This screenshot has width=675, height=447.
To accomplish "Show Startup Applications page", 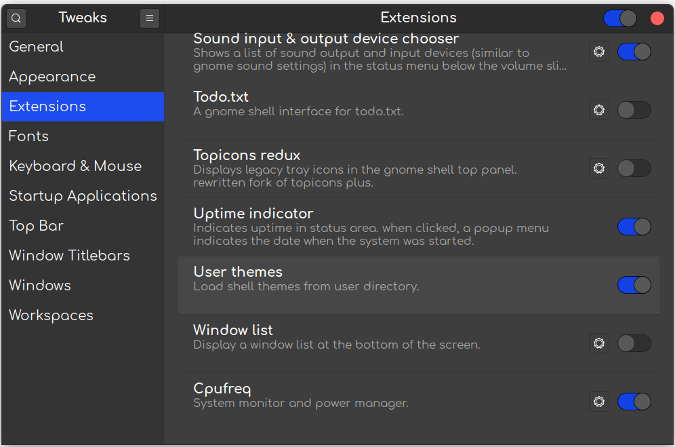I will pyautogui.click(x=82, y=196).
